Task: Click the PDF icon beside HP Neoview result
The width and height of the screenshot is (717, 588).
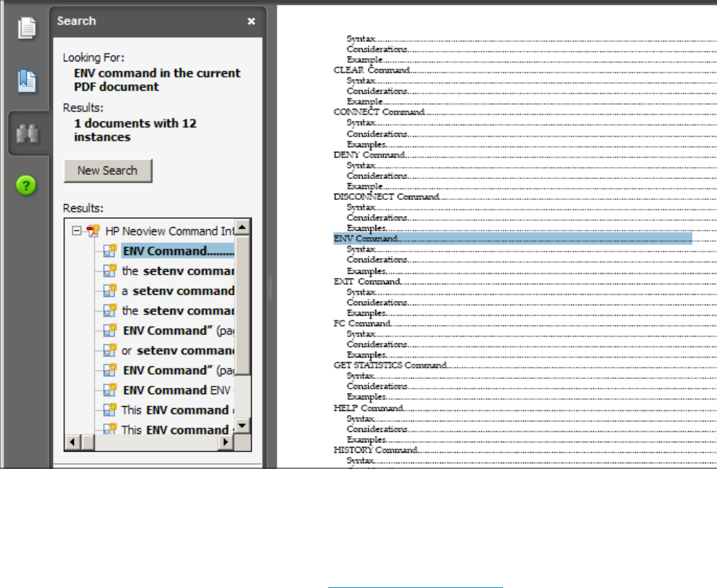Action: click(x=94, y=231)
